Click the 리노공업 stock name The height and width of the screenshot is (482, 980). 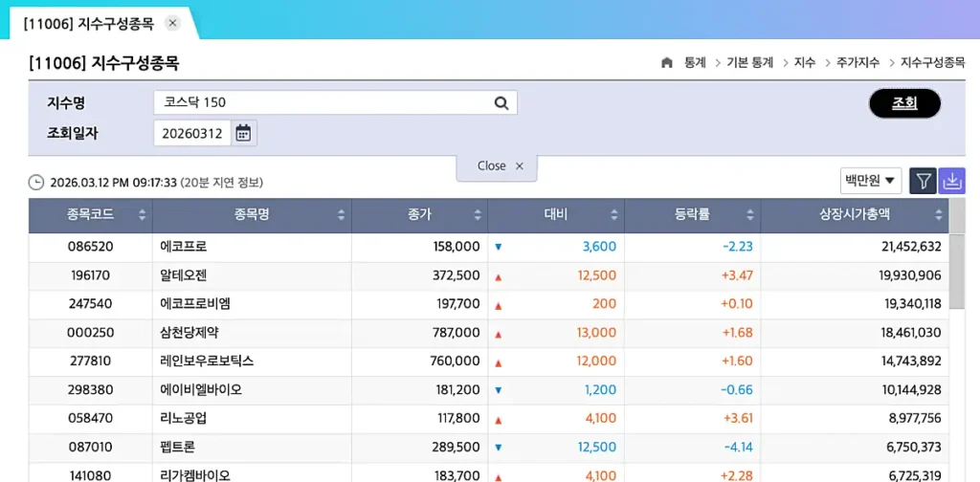click(183, 418)
